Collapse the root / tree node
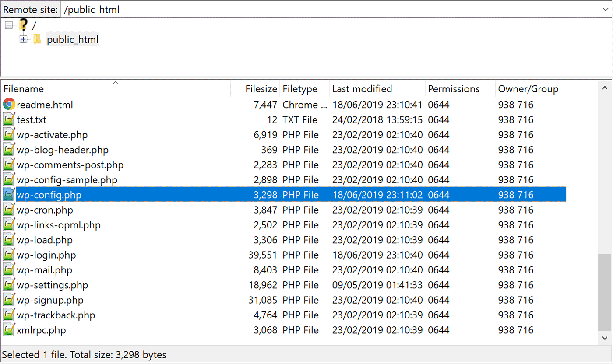 click(9, 25)
